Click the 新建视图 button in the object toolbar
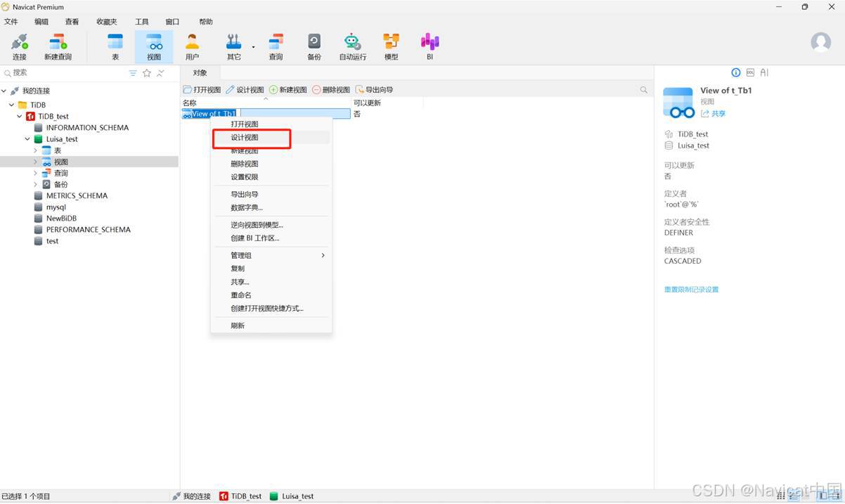 (x=288, y=90)
